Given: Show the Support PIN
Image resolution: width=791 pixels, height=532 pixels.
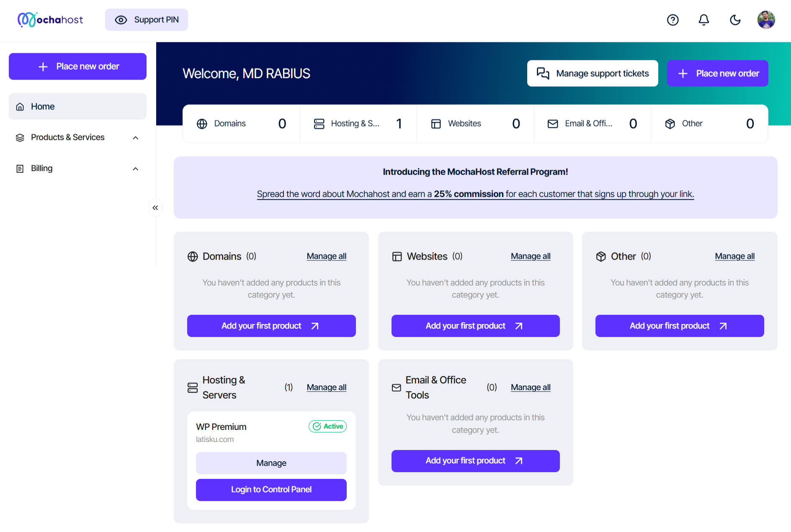Looking at the screenshot, I should pyautogui.click(x=147, y=20).
